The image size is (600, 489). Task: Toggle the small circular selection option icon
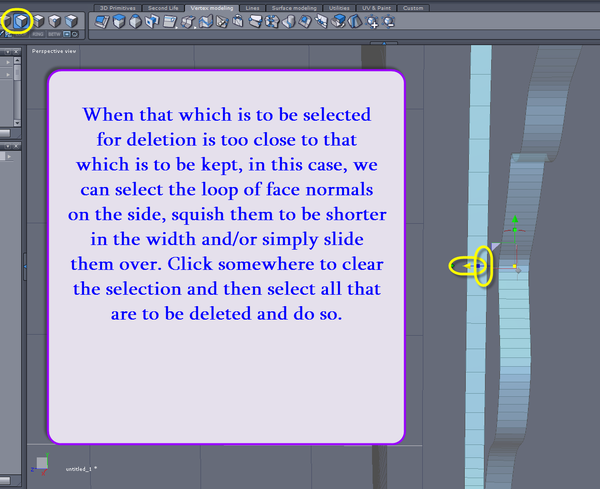pyautogui.click(x=75, y=34)
